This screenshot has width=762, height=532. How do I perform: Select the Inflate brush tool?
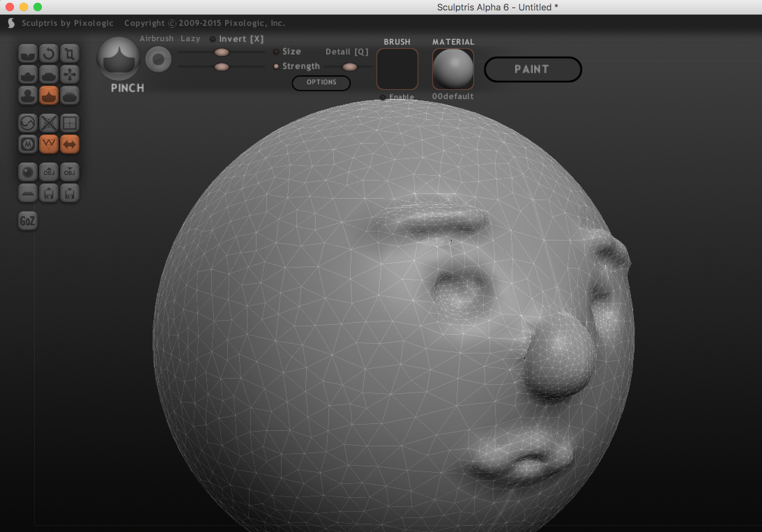pyautogui.click(x=28, y=96)
